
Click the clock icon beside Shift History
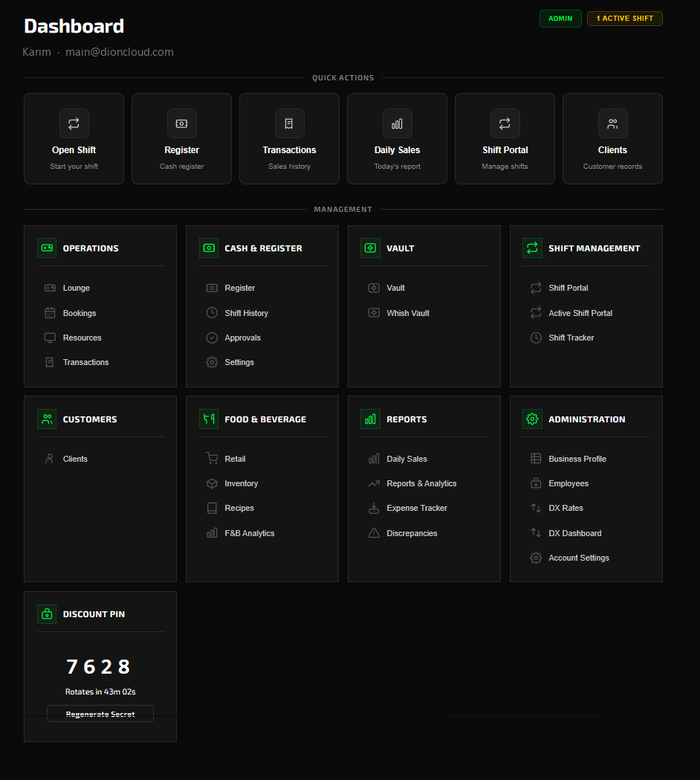point(212,313)
